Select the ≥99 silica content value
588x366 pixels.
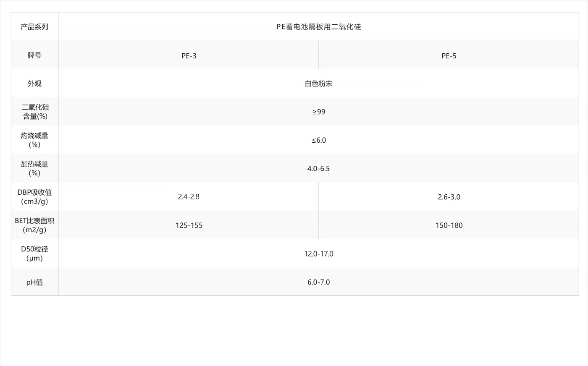(318, 112)
